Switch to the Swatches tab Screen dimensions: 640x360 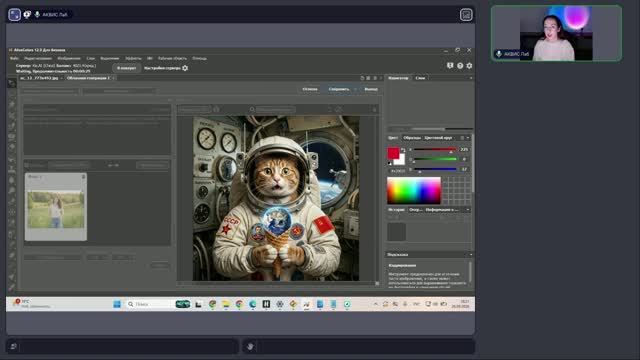coord(412,138)
